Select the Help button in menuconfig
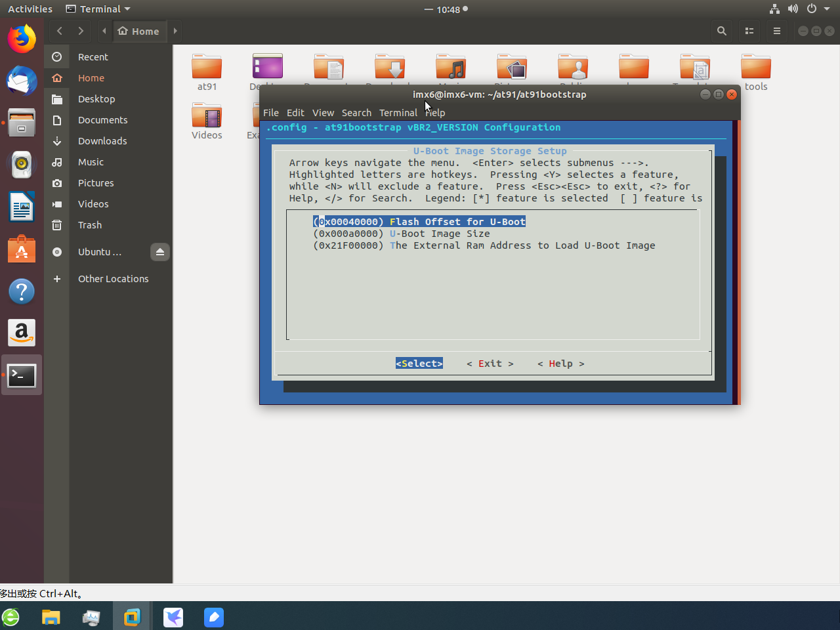Image resolution: width=840 pixels, height=630 pixels. (560, 364)
